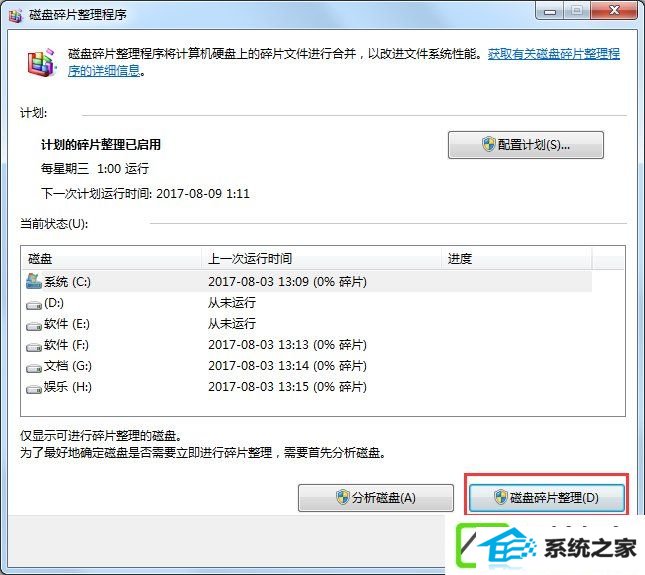The height and width of the screenshot is (575, 645).
Task: Click the 文档 (G:) drive icon
Action: click(34, 368)
